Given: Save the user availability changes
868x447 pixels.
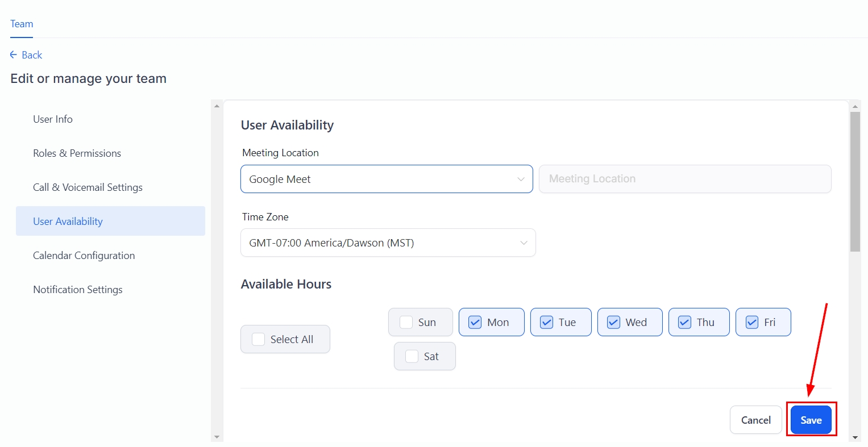Looking at the screenshot, I should [x=811, y=420].
